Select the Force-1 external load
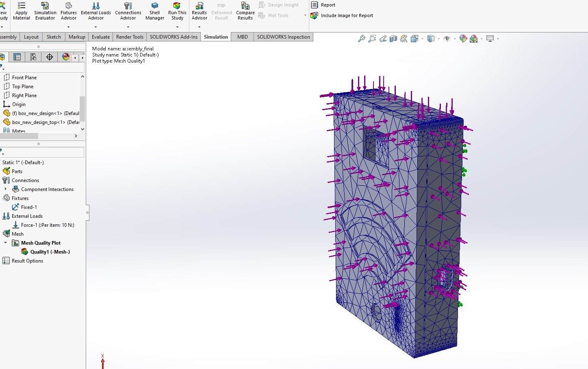The image size is (588, 369). 43,225
